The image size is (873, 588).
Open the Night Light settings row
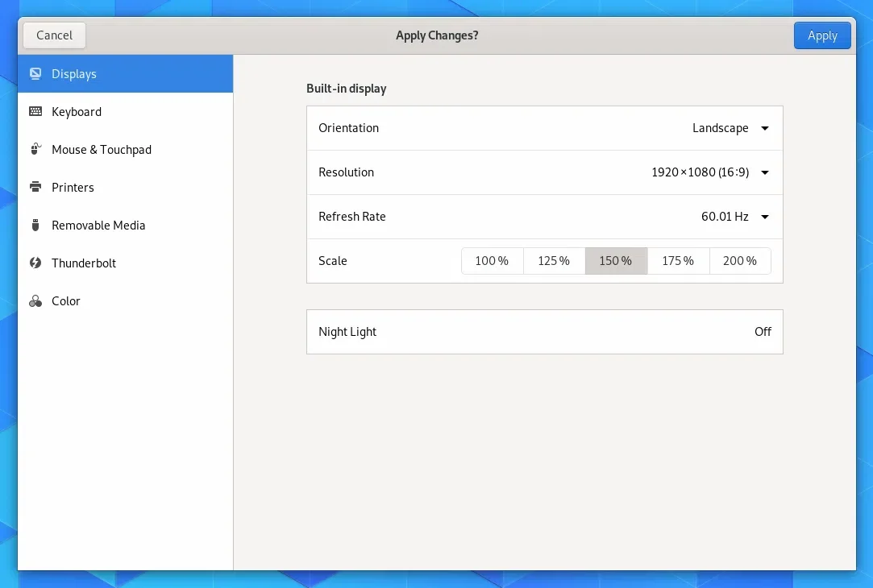pos(545,331)
